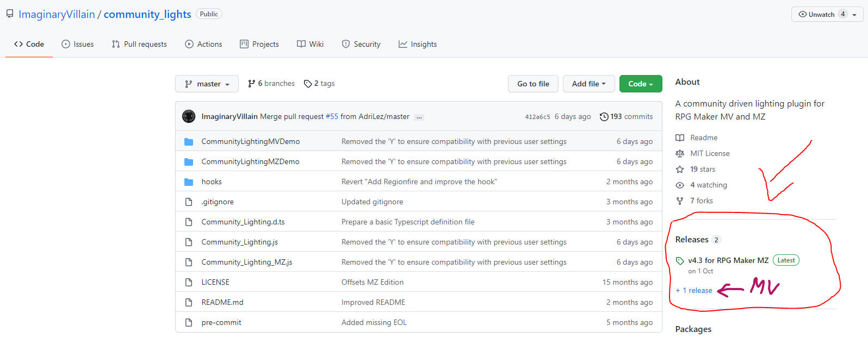View the 2 tags link
The image size is (868, 338).
coord(319,83)
